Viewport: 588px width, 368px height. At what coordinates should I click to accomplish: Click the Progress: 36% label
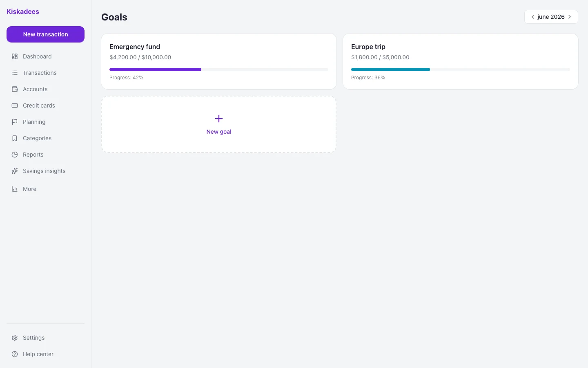[x=368, y=78]
